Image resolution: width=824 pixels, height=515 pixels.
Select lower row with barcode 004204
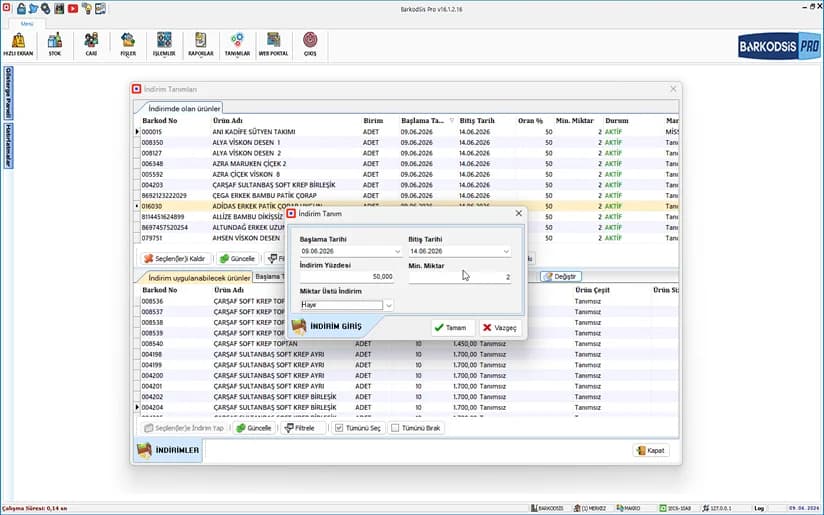pyautogui.click(x=407, y=408)
